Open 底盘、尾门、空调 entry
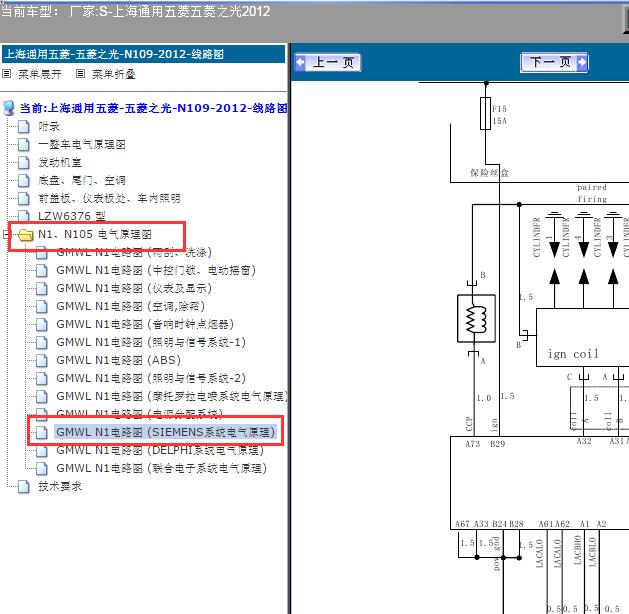Viewport: 629px width, 614px height. click(x=82, y=180)
